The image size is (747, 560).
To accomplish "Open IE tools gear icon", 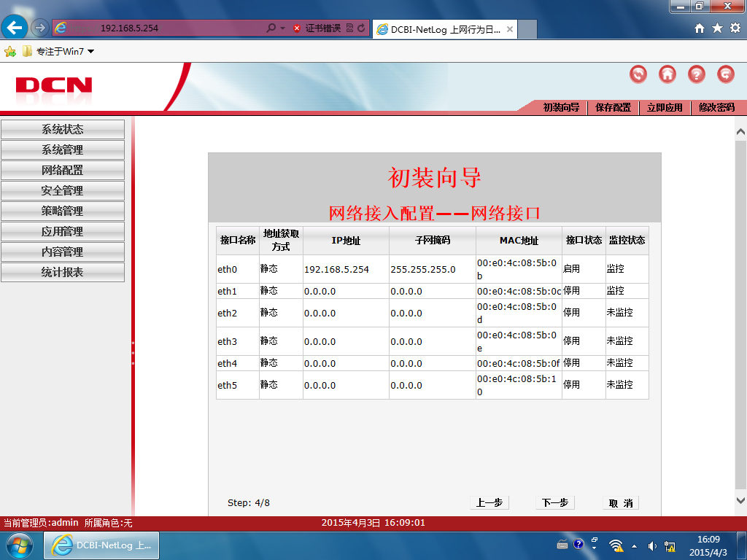I will [x=735, y=28].
